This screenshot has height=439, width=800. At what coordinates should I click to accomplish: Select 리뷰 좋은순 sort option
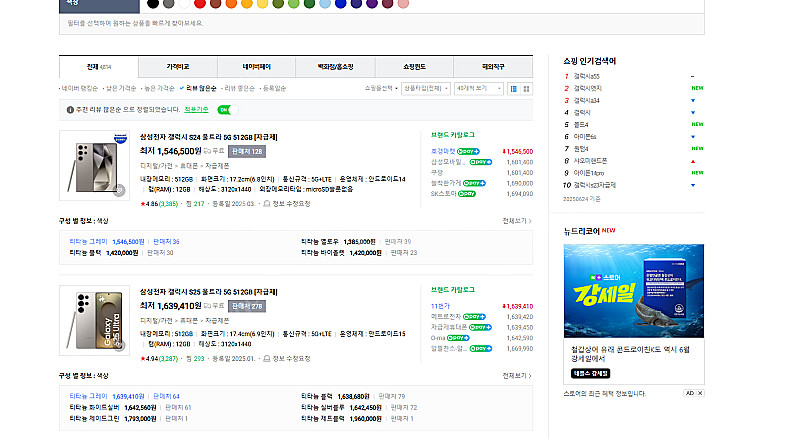point(238,88)
